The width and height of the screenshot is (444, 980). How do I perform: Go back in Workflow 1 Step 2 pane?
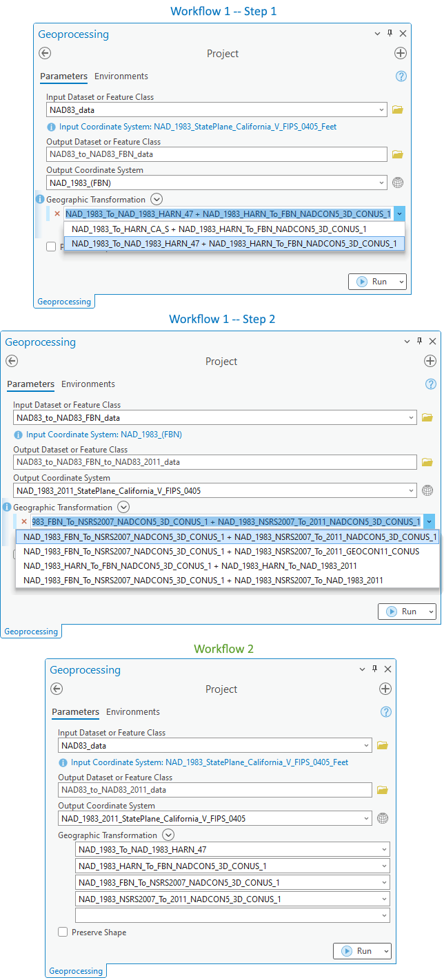click(x=12, y=362)
